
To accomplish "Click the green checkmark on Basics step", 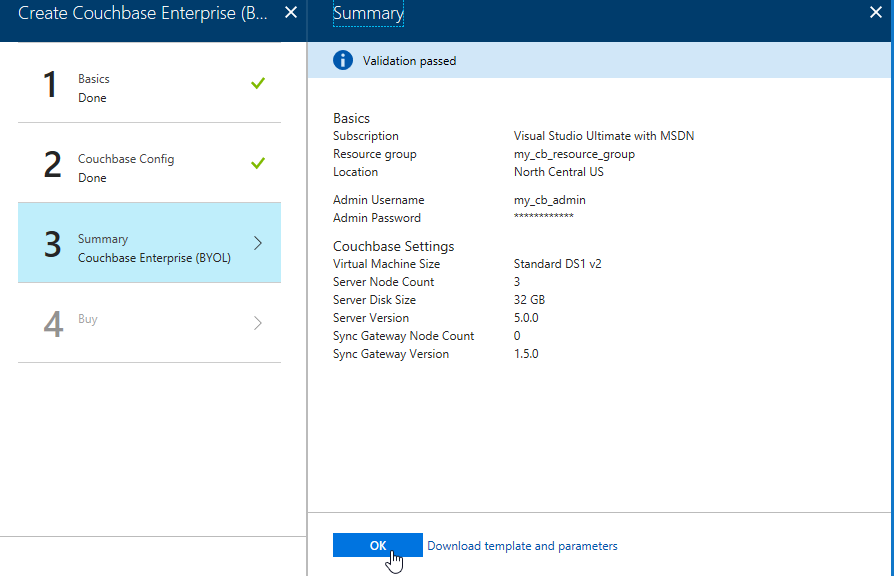I will pos(258,83).
